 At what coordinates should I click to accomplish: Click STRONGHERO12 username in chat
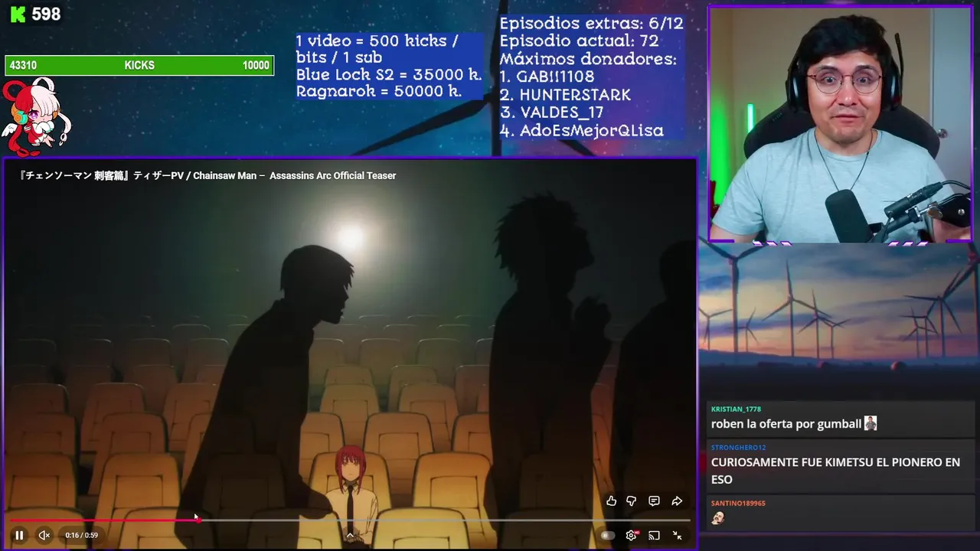point(738,448)
